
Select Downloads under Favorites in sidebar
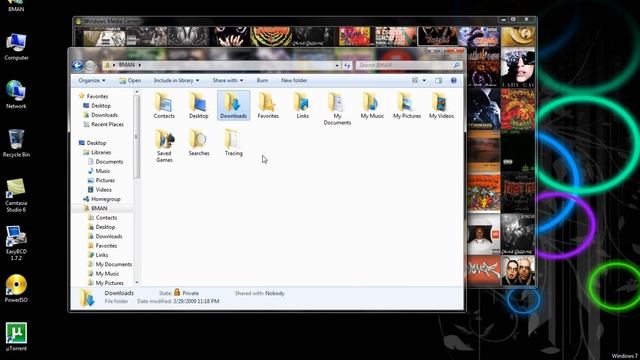tap(100, 115)
